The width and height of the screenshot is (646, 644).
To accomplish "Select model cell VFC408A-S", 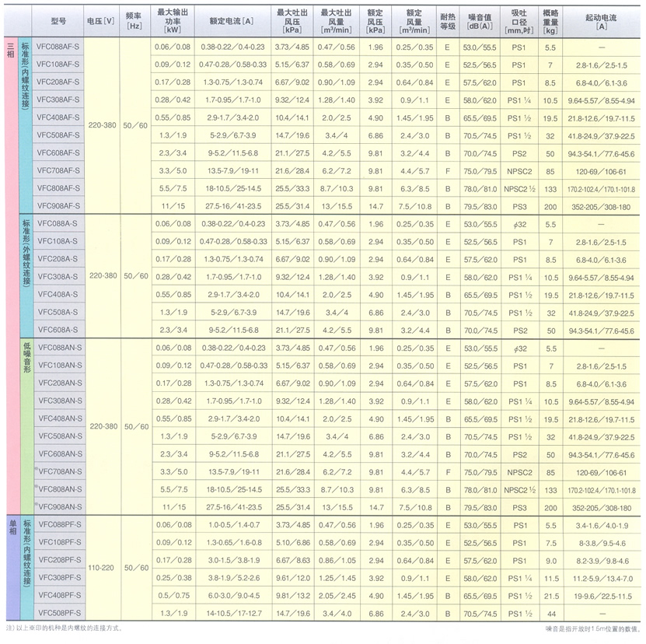I will tap(58, 294).
